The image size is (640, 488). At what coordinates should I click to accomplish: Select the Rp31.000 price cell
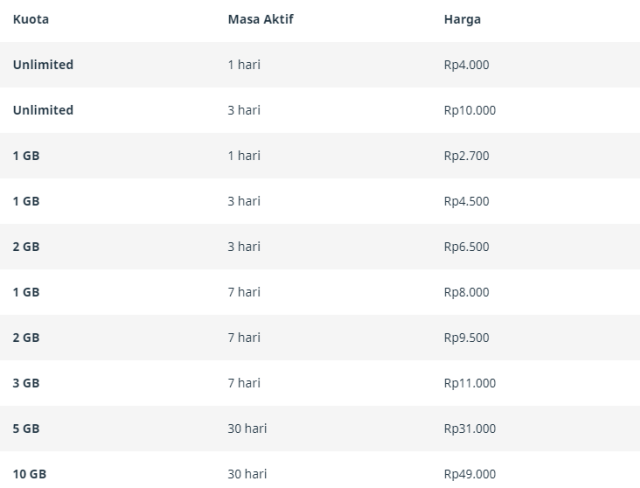[470, 429]
